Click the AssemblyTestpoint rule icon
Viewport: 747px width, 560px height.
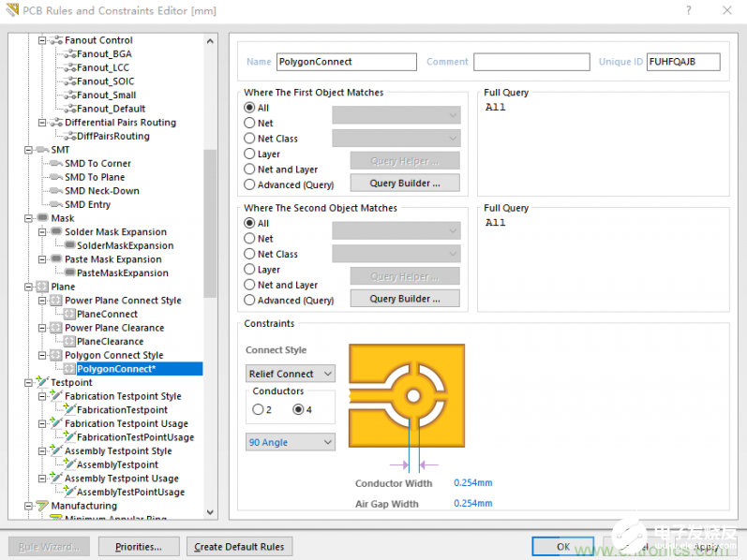pos(70,464)
